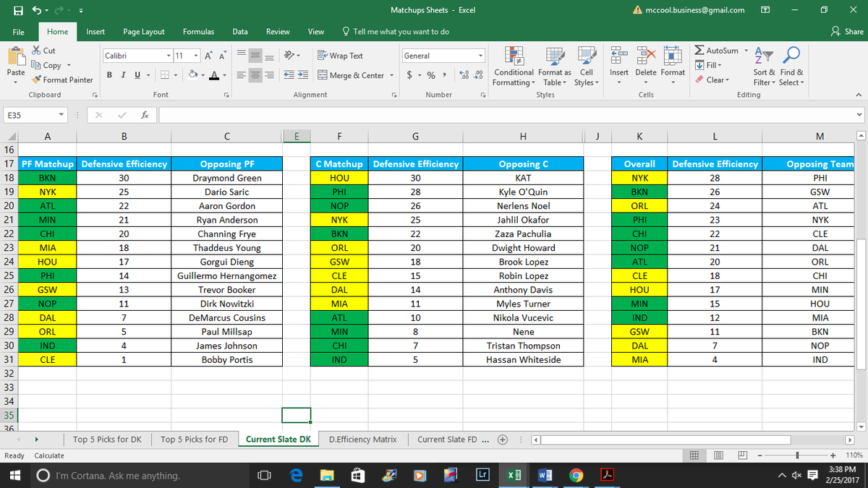
Task: Apply Percent Style format
Action: pyautogui.click(x=431, y=75)
